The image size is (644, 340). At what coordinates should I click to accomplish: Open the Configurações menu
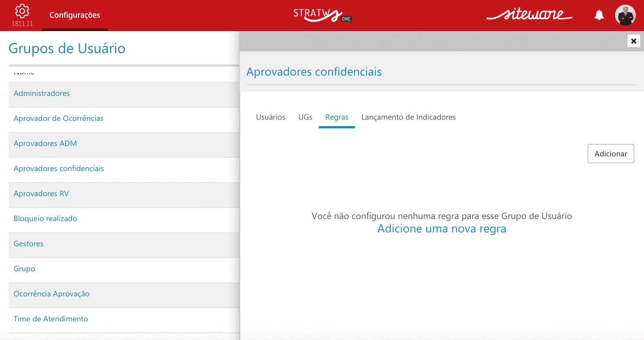point(75,15)
